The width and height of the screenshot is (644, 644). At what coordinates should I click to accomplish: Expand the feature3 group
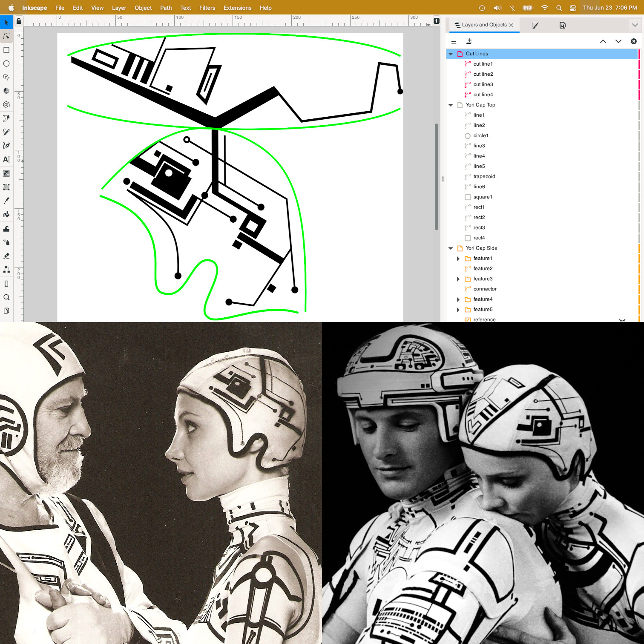[458, 279]
